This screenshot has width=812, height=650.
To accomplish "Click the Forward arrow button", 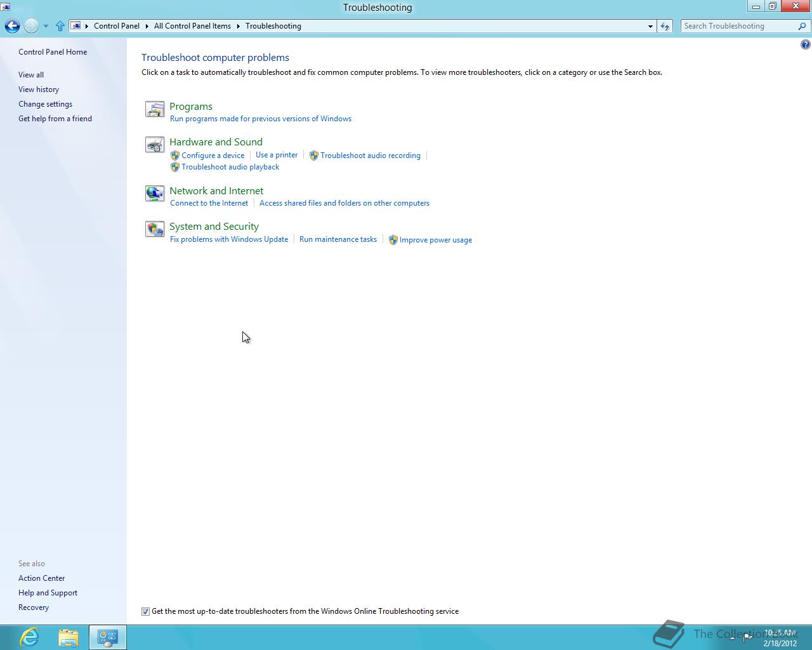I will 31,26.
